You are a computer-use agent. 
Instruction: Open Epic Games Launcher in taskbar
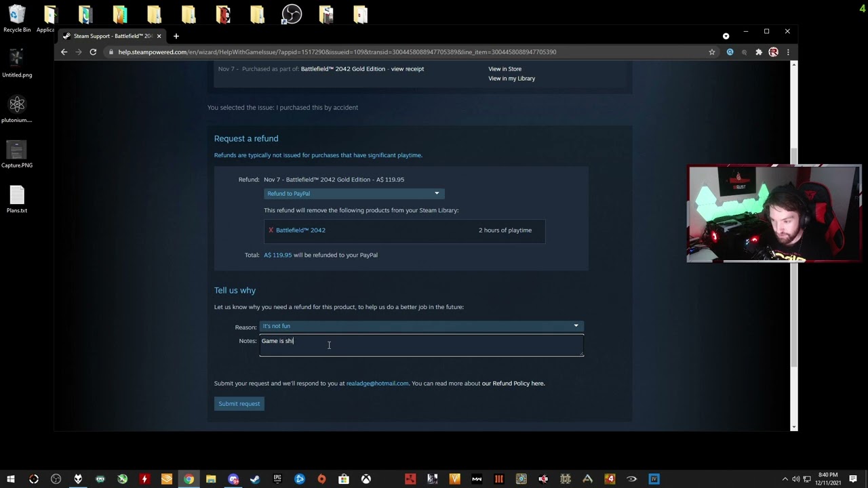pyautogui.click(x=277, y=479)
